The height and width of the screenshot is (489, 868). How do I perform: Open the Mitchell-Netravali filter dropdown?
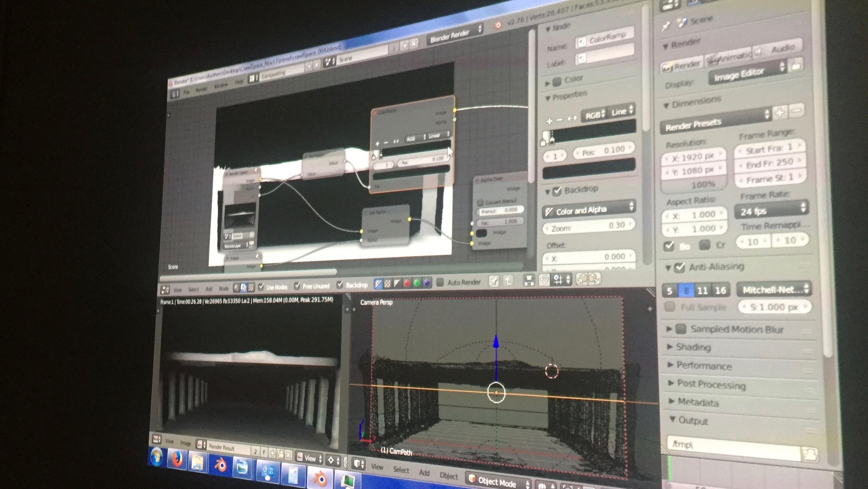(774, 289)
